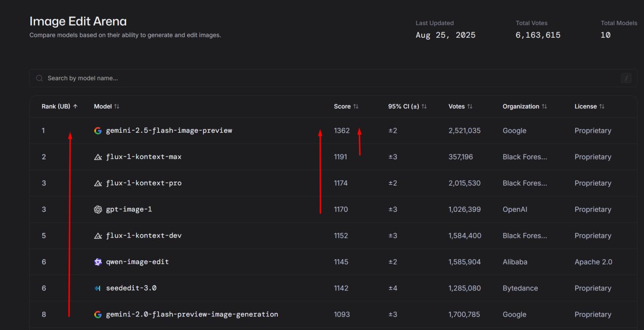Click the Google logo beside gemini-2.5-flash-image-preview
Viewport: 644px width, 330px height.
pyautogui.click(x=98, y=131)
